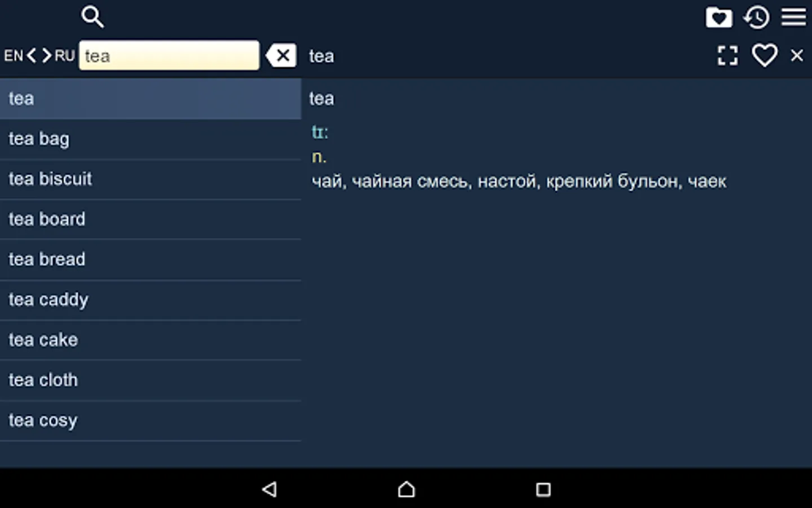Open the 'tea biscuit' entry
The width and height of the screenshot is (812, 508).
point(151,179)
